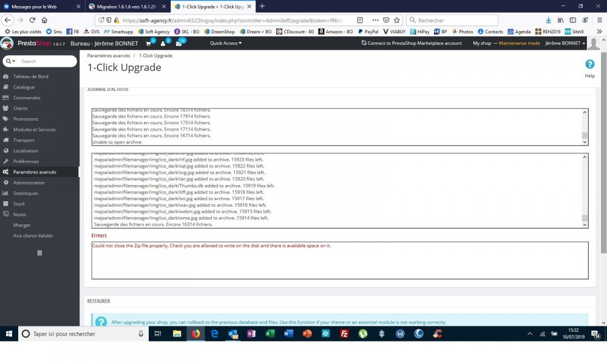Open the page actions three-dots menu
The height and width of the screenshot is (364, 607).
pyautogui.click(x=375, y=20)
